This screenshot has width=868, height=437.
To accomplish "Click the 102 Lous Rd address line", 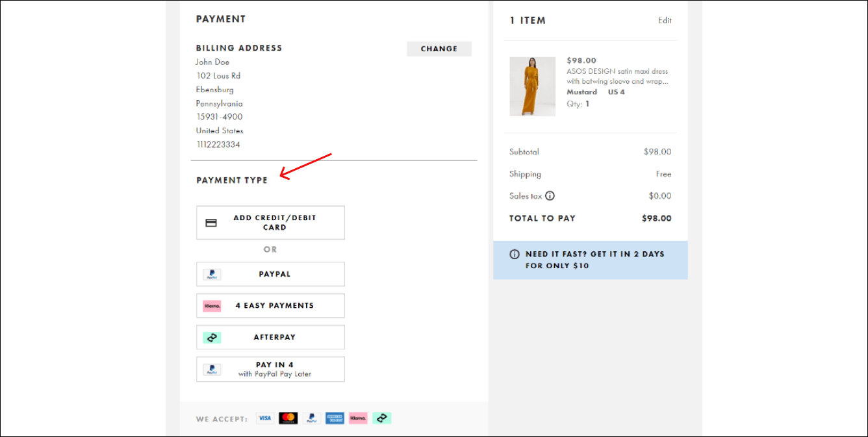I will tap(218, 76).
